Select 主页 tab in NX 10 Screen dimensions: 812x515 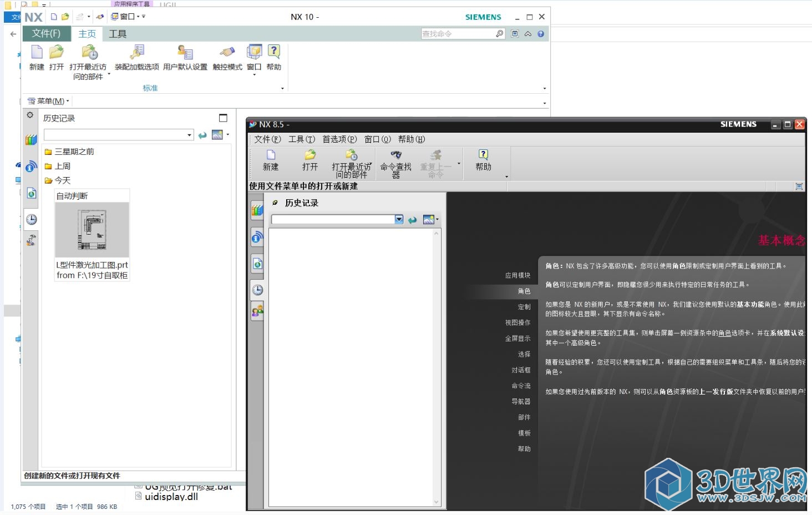[87, 34]
